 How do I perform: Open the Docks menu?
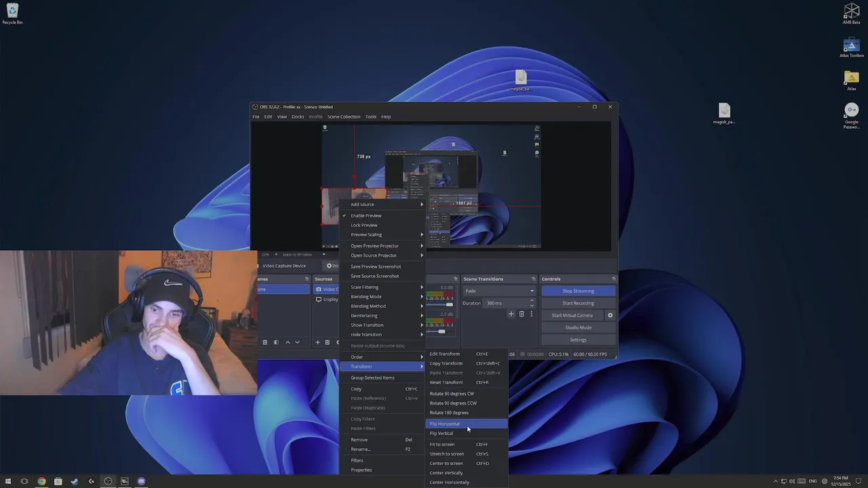[298, 117]
